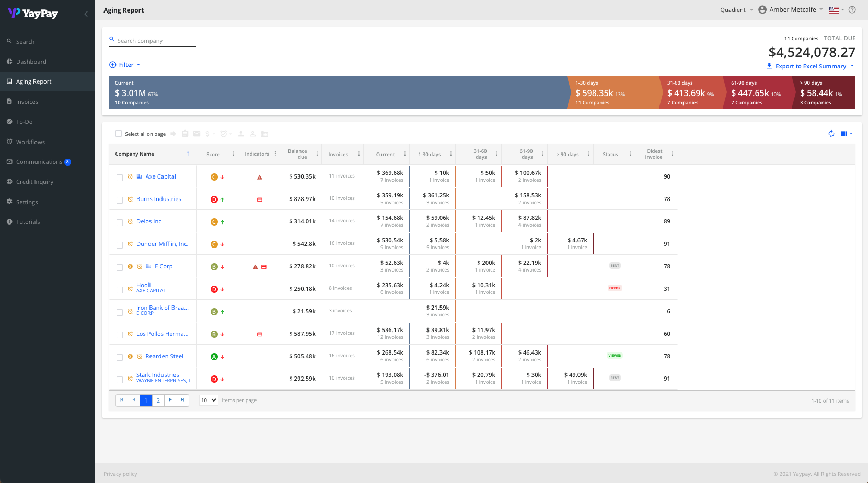Screen dimensions: 868x483
Task: Go to Credit Inquiry in the sidebar
Action: pyautogui.click(x=34, y=182)
